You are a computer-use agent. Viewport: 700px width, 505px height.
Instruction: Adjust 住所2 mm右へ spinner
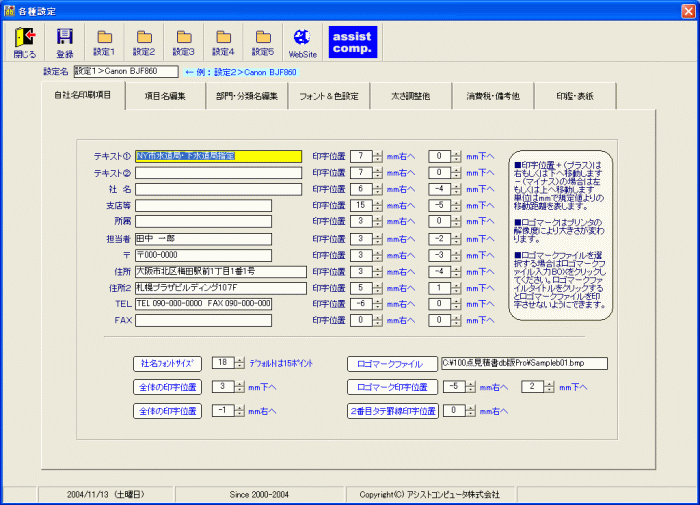pos(378,288)
